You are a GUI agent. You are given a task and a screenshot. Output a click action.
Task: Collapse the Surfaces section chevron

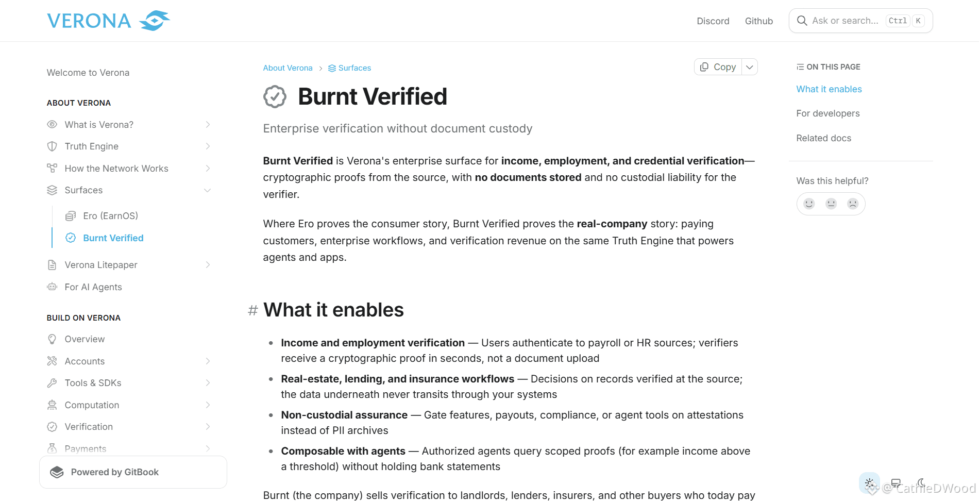coord(208,190)
